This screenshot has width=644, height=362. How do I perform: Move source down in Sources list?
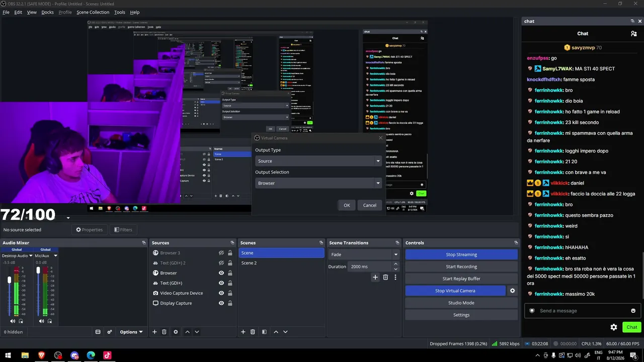(197, 332)
